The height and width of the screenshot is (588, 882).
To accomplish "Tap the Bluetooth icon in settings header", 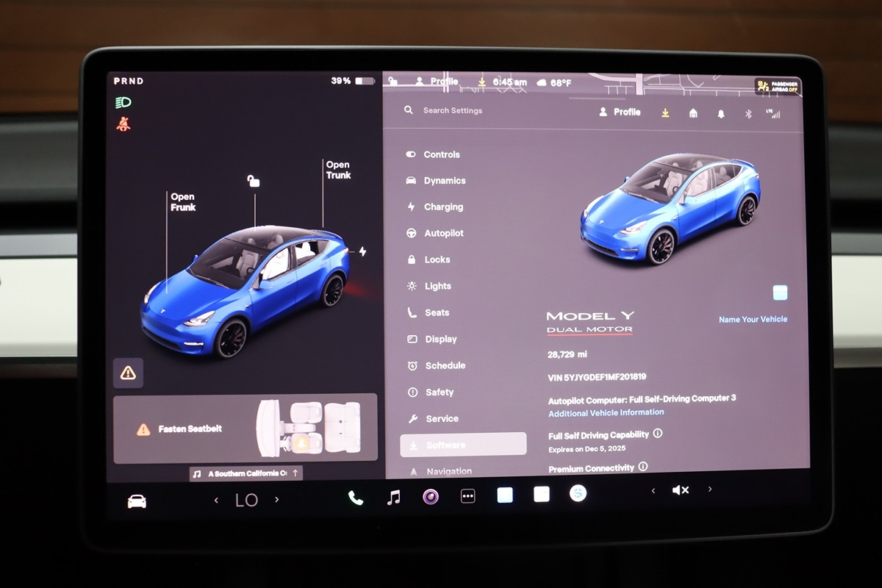I will [748, 113].
